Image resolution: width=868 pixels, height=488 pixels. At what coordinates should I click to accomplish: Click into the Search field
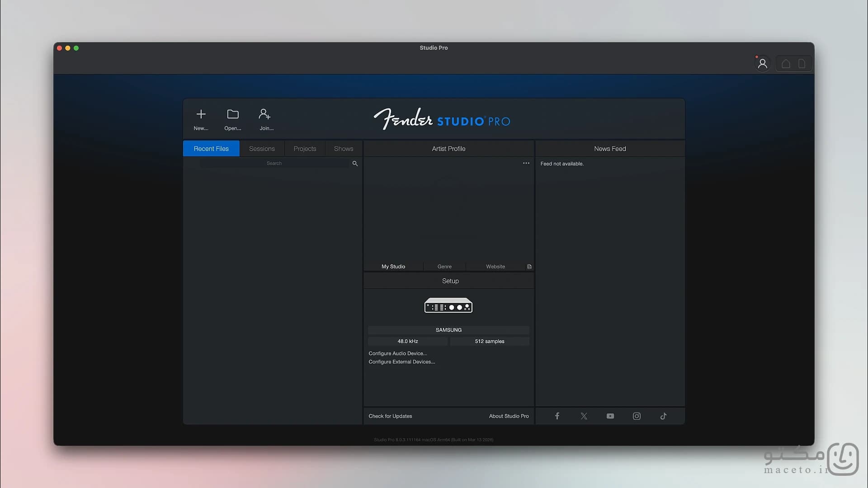click(274, 164)
